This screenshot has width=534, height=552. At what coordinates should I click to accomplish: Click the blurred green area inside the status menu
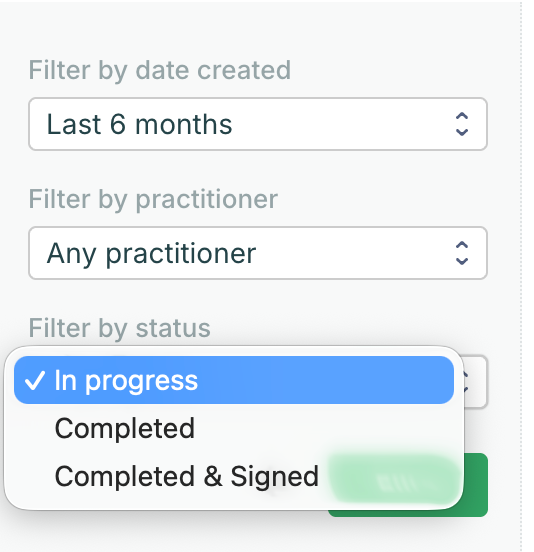point(395,479)
